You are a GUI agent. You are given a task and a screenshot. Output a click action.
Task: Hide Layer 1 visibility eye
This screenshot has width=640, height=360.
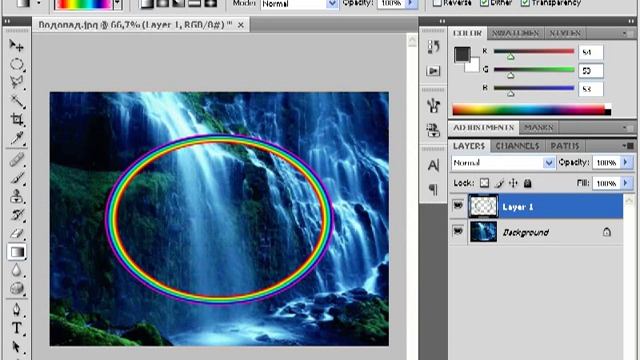[x=458, y=206]
